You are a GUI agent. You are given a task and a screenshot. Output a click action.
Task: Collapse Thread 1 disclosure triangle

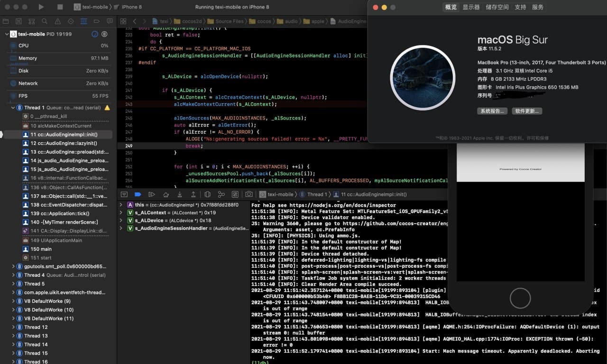pyautogui.click(x=13, y=108)
